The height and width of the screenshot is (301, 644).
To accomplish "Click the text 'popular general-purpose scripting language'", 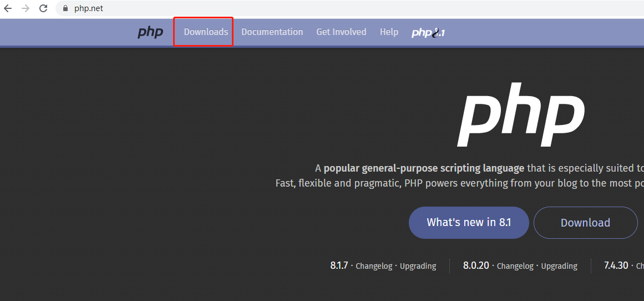I will (x=424, y=168).
